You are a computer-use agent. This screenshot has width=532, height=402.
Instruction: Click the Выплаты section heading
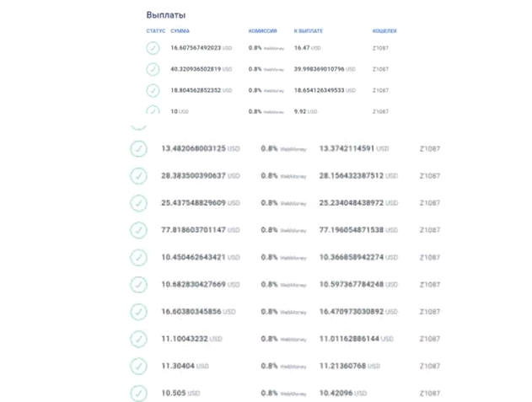(x=166, y=15)
